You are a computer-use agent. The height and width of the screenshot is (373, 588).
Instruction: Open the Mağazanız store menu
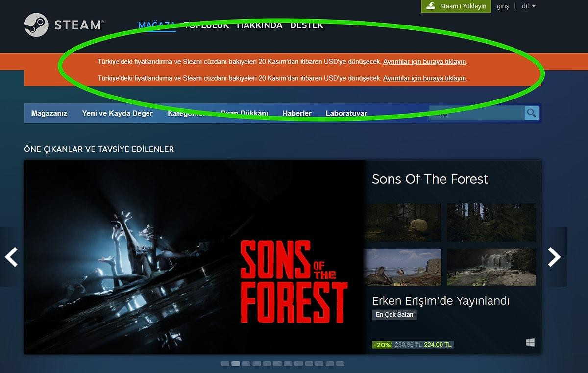[49, 113]
